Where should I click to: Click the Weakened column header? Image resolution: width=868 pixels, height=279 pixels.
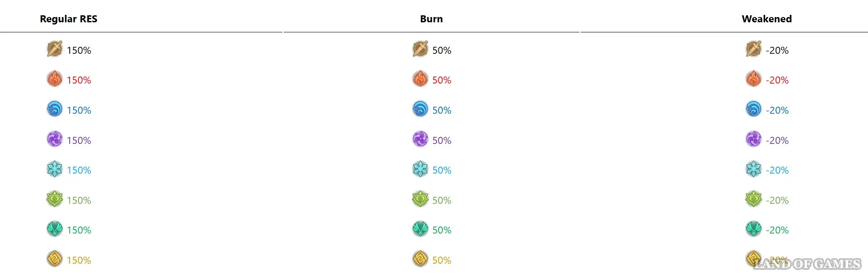(766, 19)
